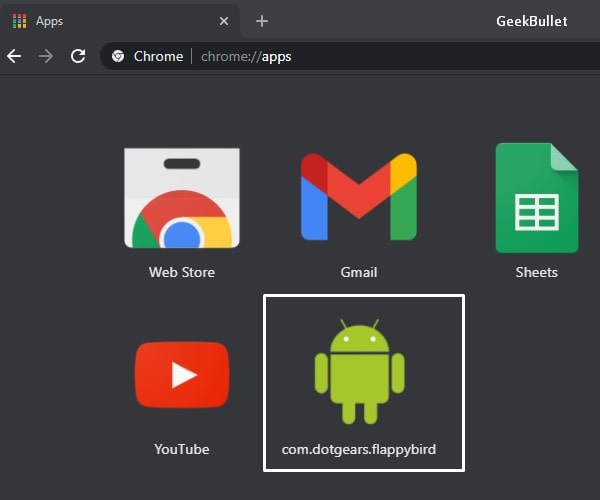Launch the YouTube app icon
This screenshot has height=500, width=600.
[x=182, y=375]
